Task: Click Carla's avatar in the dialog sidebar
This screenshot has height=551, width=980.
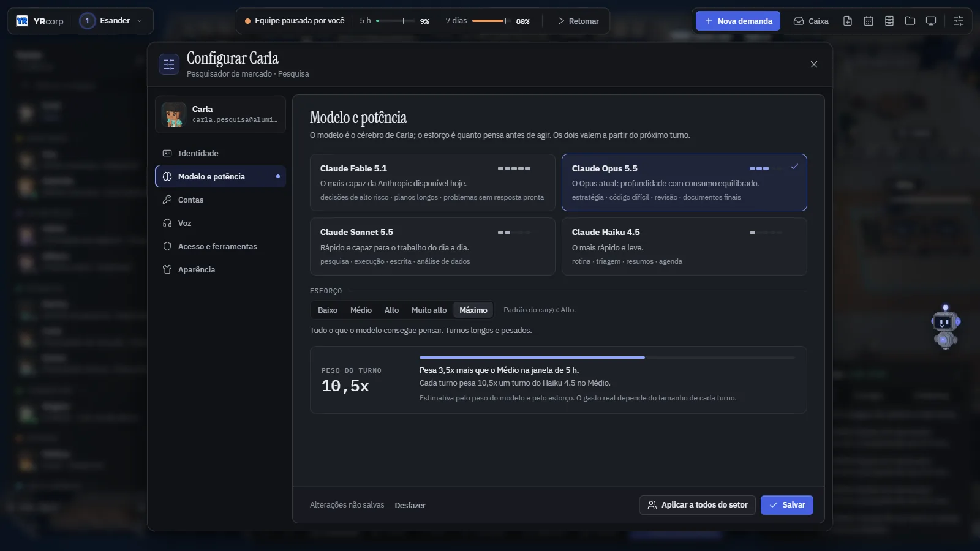Action: coord(173,114)
